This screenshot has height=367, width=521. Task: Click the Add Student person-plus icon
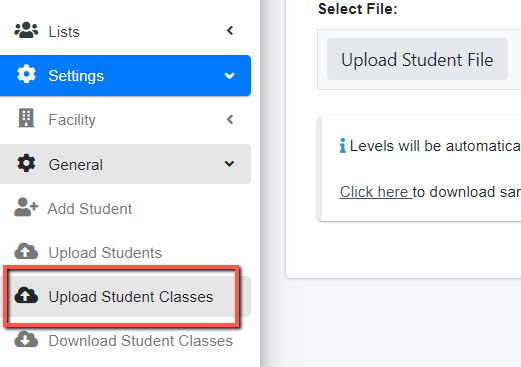(x=26, y=207)
